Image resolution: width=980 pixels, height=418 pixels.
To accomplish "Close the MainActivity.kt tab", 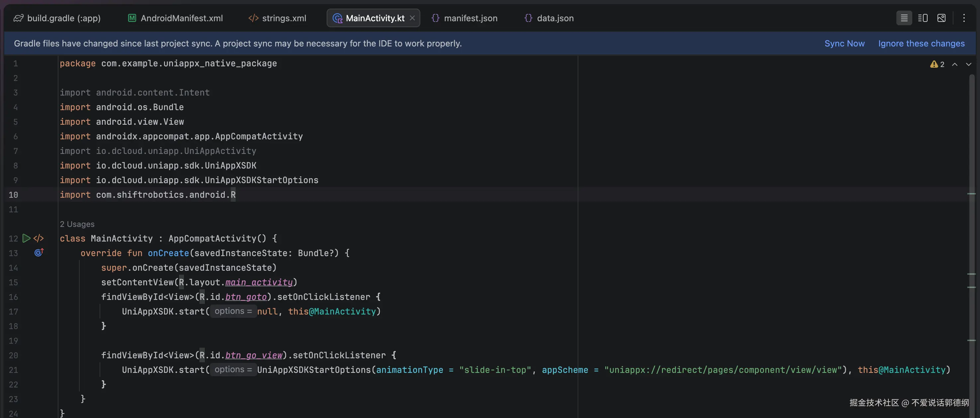I will click(x=412, y=18).
